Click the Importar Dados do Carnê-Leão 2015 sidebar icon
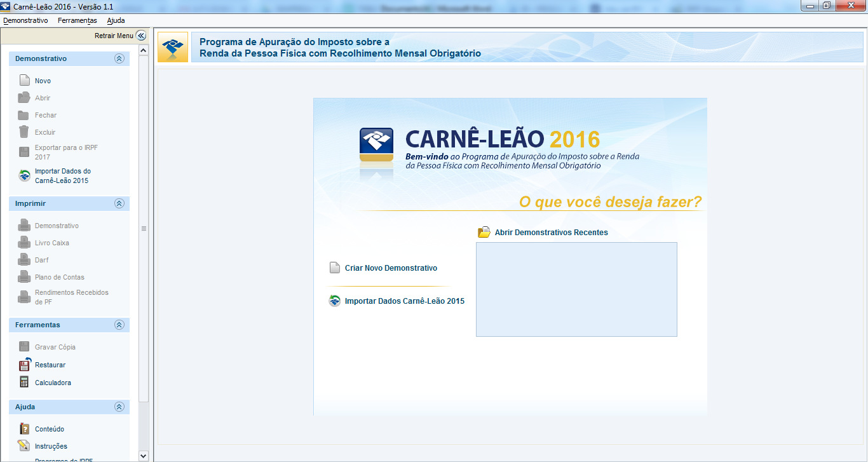Image resolution: width=868 pixels, height=462 pixels. coord(24,176)
